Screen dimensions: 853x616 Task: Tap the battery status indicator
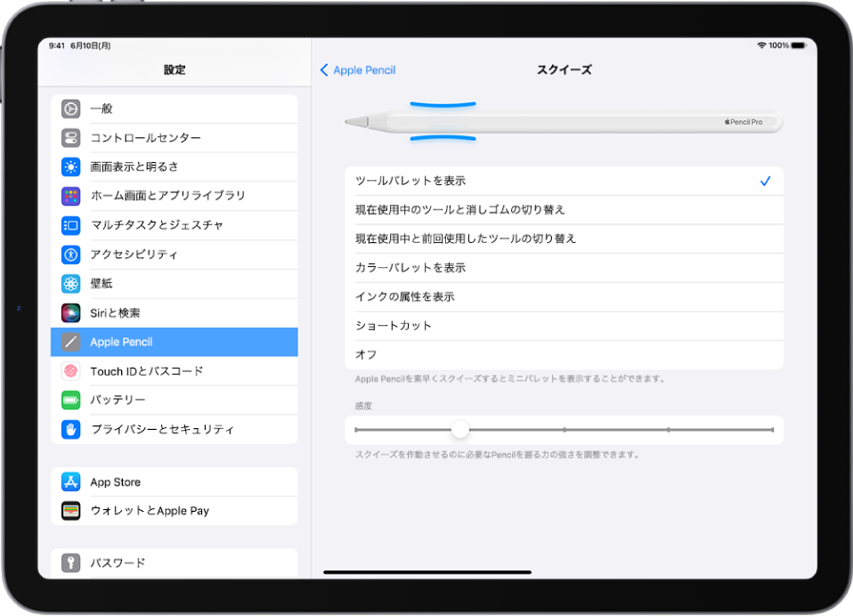click(x=799, y=45)
